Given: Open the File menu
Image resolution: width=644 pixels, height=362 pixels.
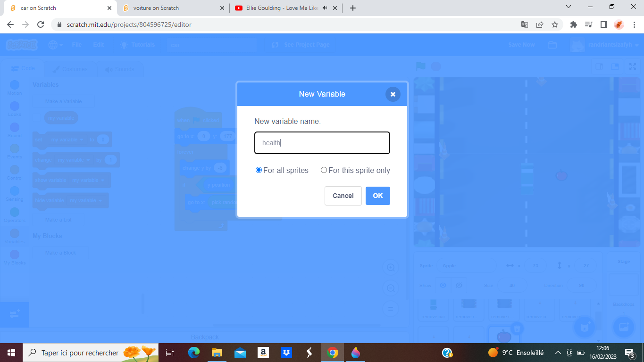Looking at the screenshot, I should point(77,45).
